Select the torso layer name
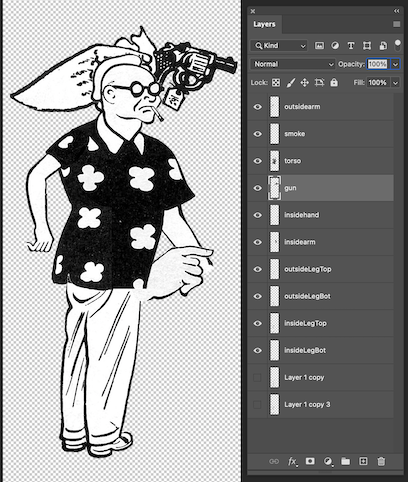Viewport: 408px width, 482px height. 292,161
